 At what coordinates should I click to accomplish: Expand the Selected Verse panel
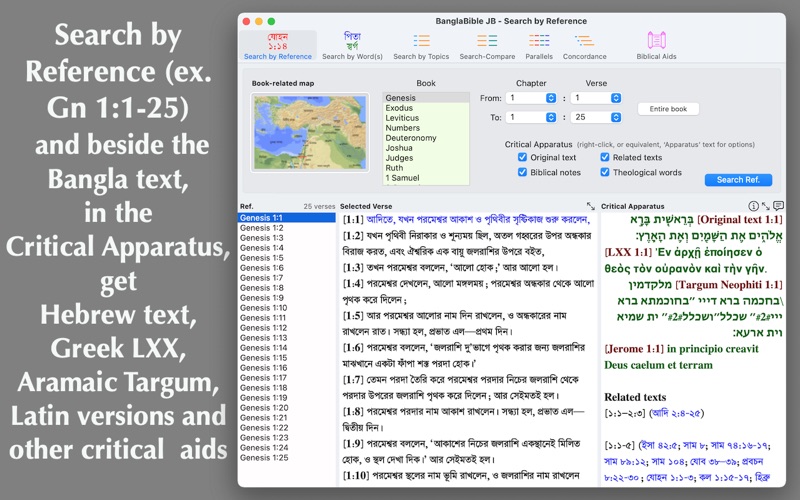click(590, 206)
